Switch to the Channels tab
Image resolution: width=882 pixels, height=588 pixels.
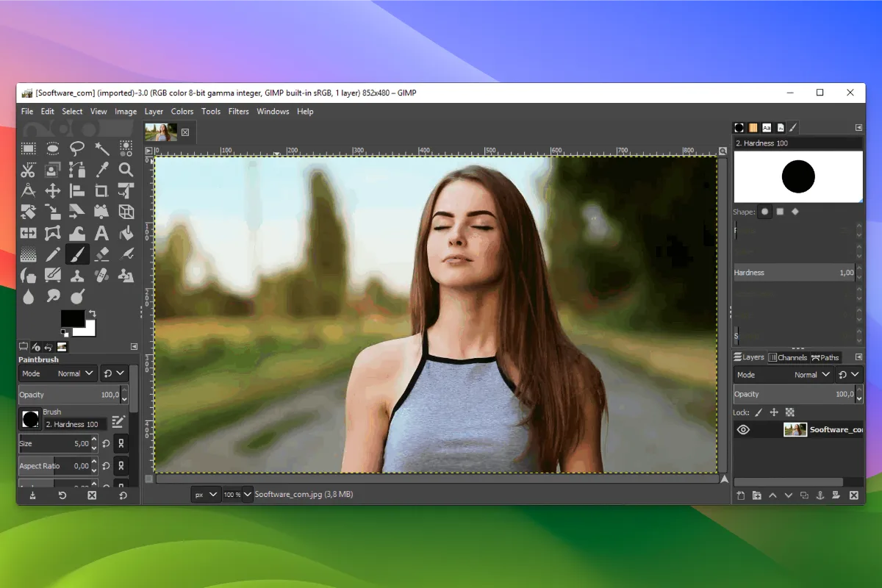pyautogui.click(x=788, y=358)
